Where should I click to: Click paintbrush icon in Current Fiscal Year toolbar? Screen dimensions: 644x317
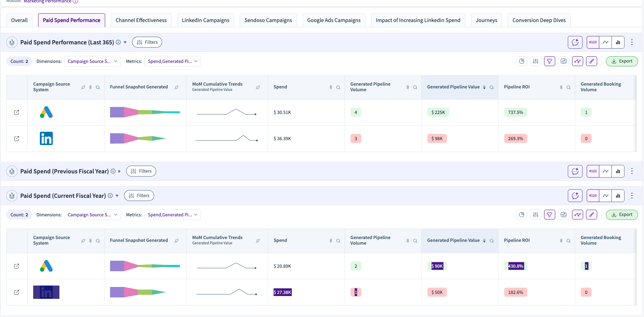pyautogui.click(x=591, y=215)
